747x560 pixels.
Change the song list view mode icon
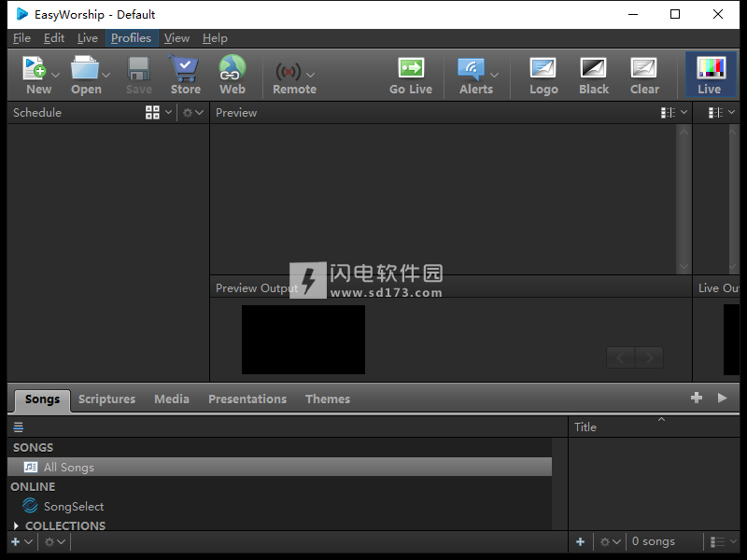pos(717,542)
